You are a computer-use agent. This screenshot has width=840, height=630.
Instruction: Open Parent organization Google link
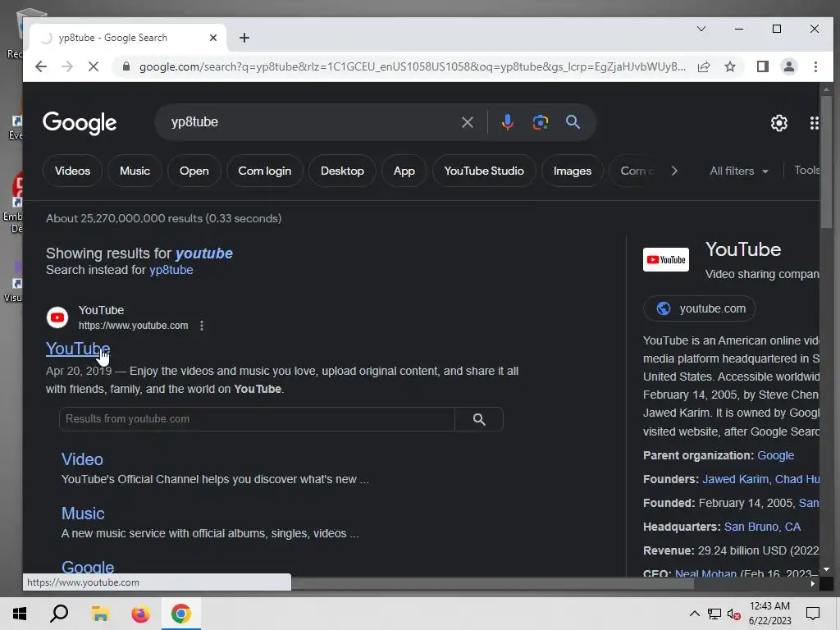point(776,455)
